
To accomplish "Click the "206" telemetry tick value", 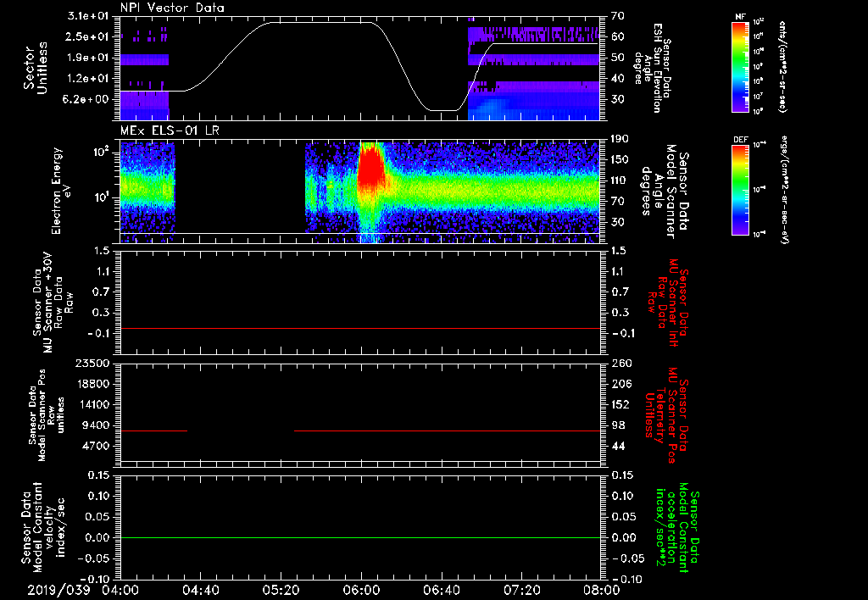I will pos(620,384).
